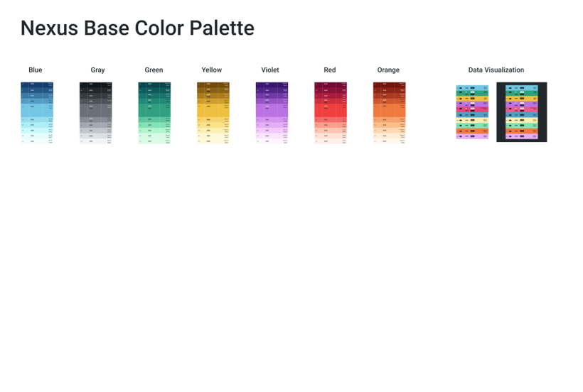The height and width of the screenshot is (392, 583).
Task: Select the Violet column heading
Action: coord(270,70)
